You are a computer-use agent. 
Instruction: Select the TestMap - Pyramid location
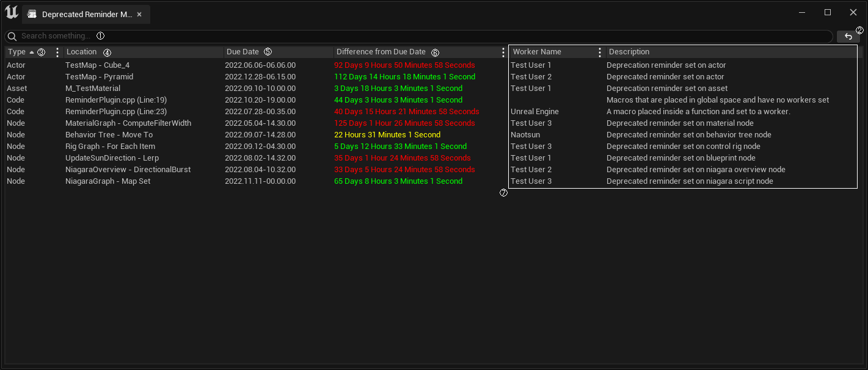point(99,77)
